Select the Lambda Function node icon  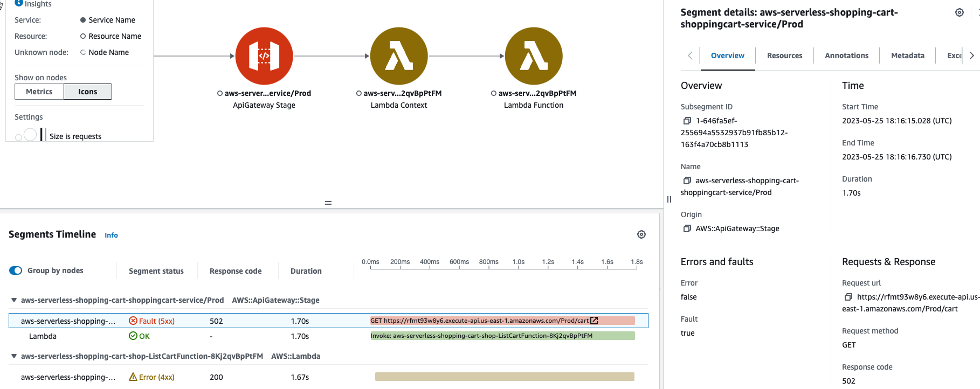pos(534,56)
